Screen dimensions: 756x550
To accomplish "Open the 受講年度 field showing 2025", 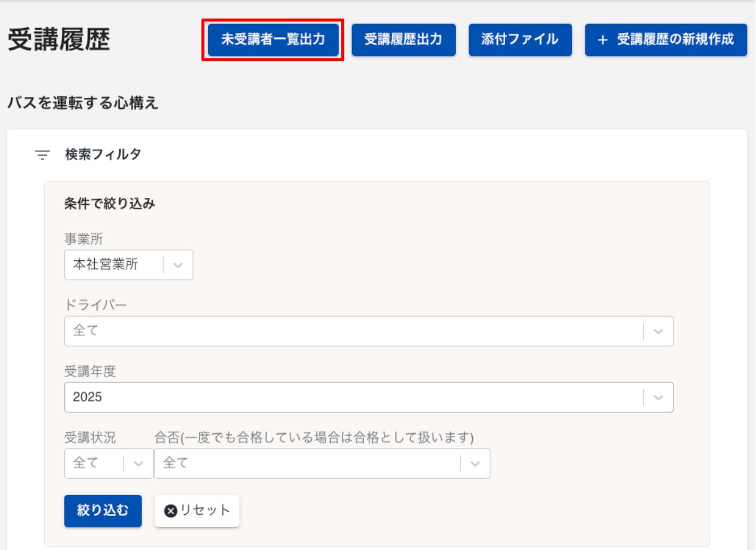I will point(351,397).
